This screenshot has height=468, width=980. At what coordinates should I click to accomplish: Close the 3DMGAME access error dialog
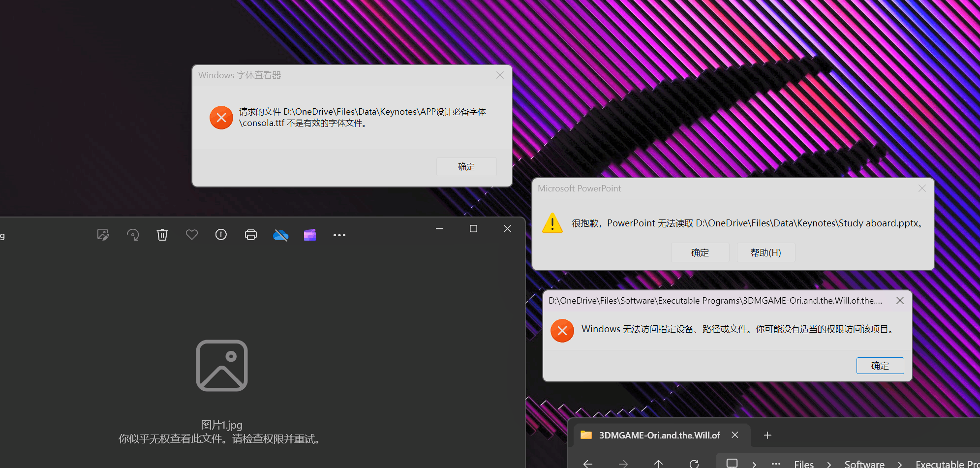point(900,301)
